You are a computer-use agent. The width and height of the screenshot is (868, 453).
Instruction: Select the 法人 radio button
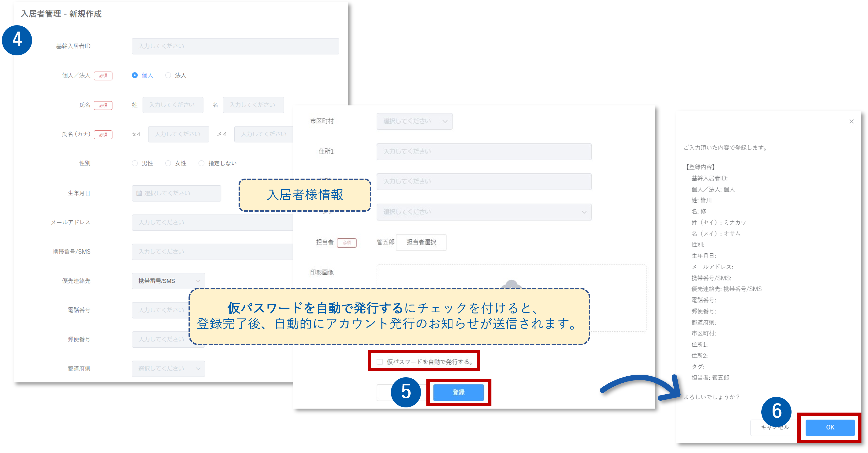[x=168, y=75]
